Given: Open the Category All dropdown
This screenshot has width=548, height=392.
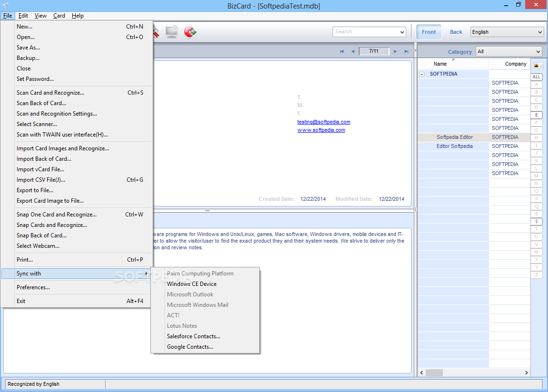Looking at the screenshot, I should 509,51.
